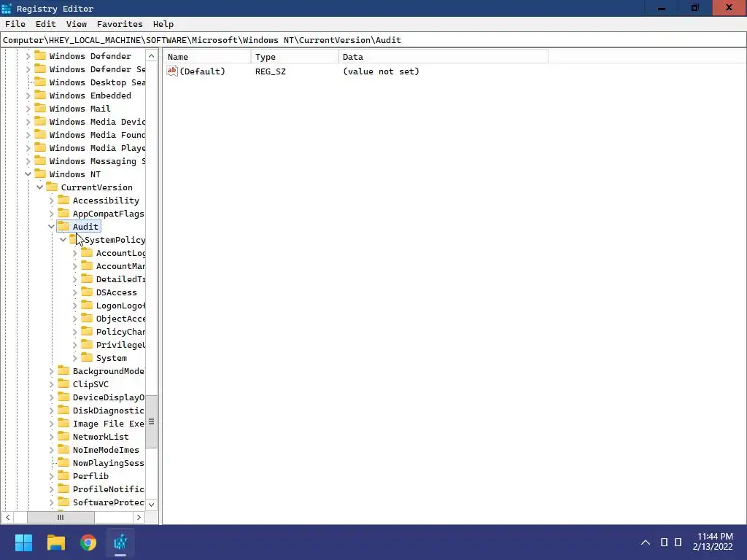Click the (Default) string value icon
The image size is (747, 560).
172,71
